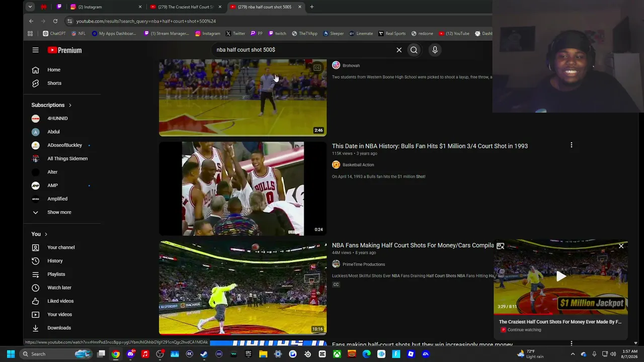The height and width of the screenshot is (362, 644).
Task: Click the YouTube Premium logo
Action: [64, 50]
